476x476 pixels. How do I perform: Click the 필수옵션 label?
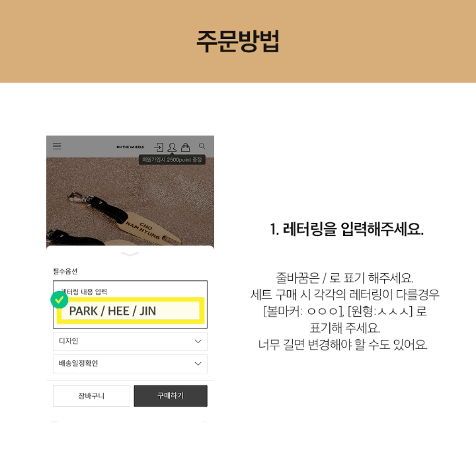[x=65, y=271]
